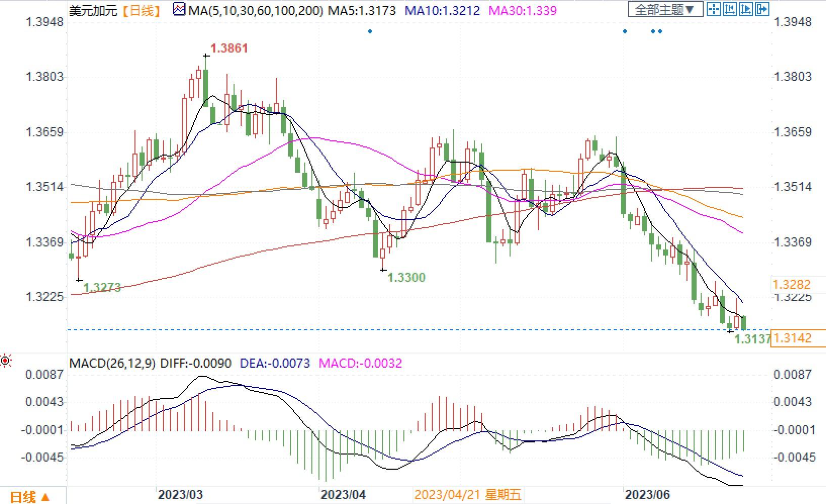Select MA(5,10,30,60,100,200) indicator label
The width and height of the screenshot is (826, 504).
255,10
